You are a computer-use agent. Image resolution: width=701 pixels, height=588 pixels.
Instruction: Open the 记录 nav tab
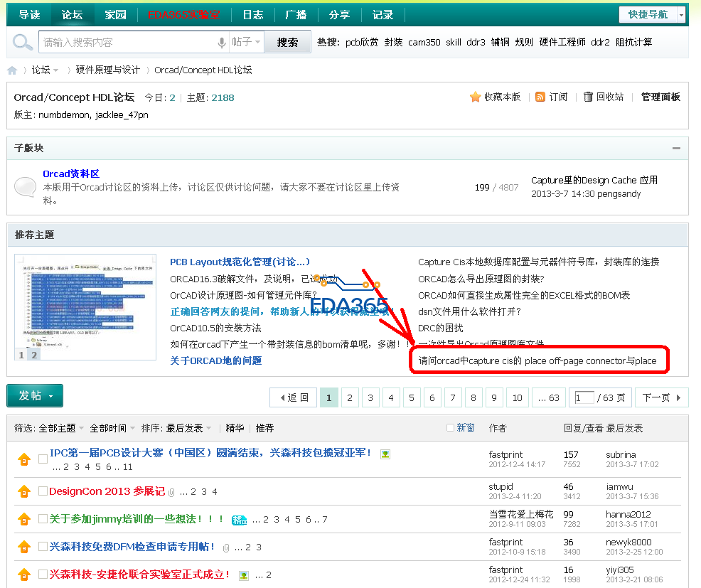[x=382, y=15]
